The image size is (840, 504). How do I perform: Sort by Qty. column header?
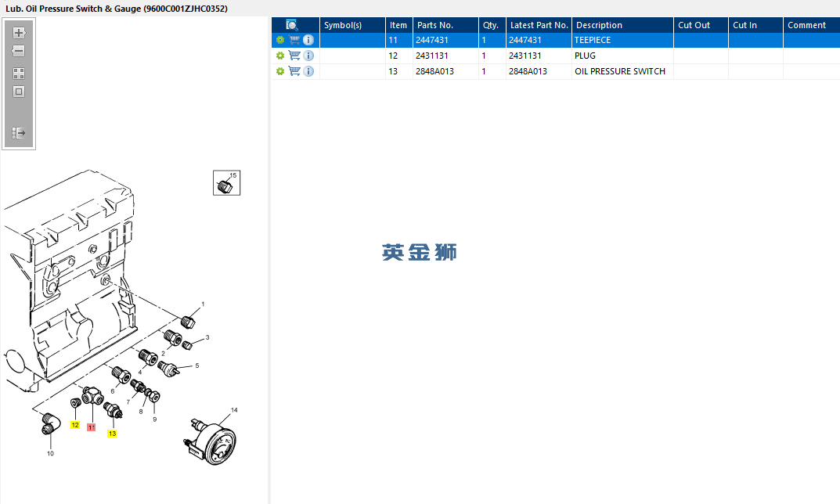pos(492,25)
